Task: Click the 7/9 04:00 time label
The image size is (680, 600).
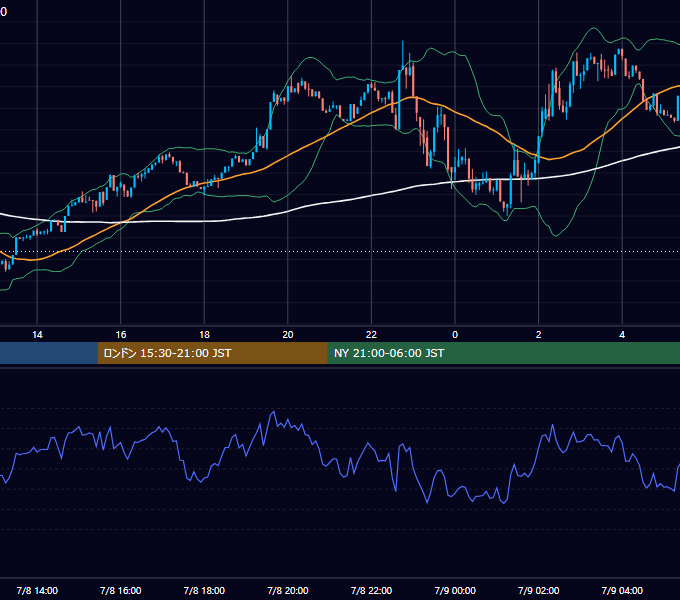Action: tap(622, 590)
